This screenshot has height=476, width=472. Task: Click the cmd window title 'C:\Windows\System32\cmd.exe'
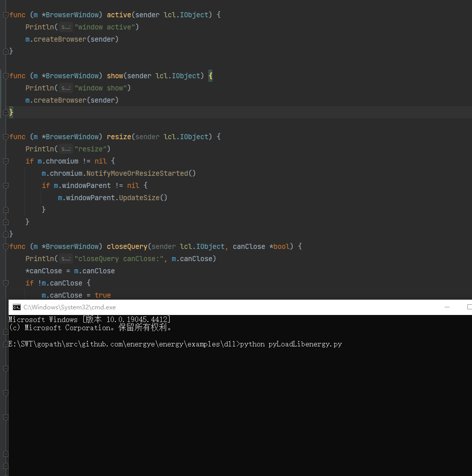tap(70, 307)
